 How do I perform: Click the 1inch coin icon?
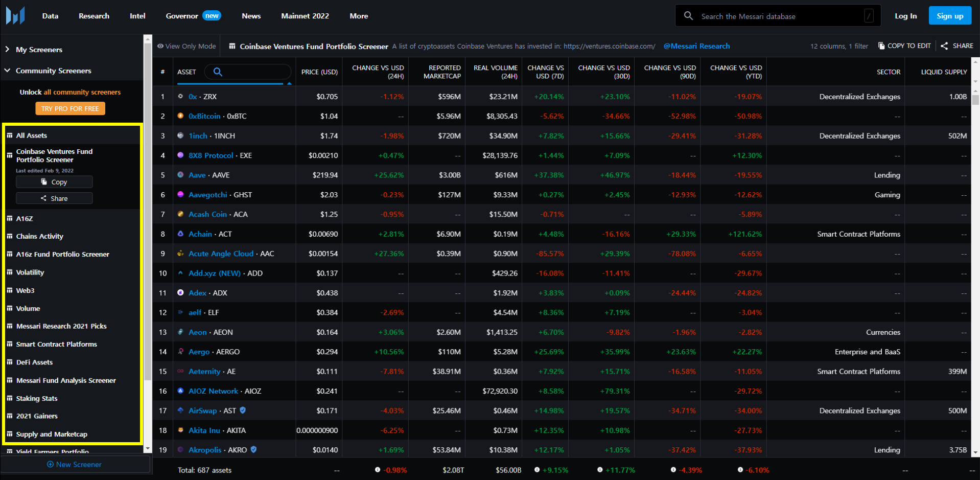point(180,135)
